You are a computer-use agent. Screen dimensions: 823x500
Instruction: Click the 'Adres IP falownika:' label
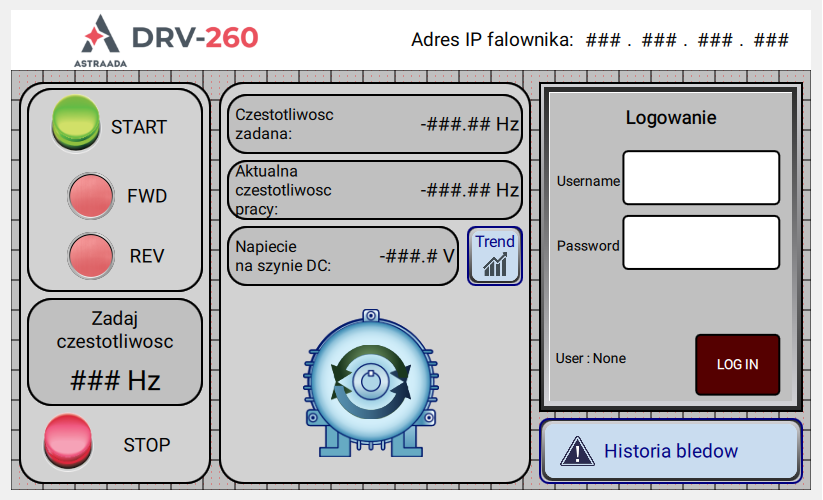coord(492,40)
